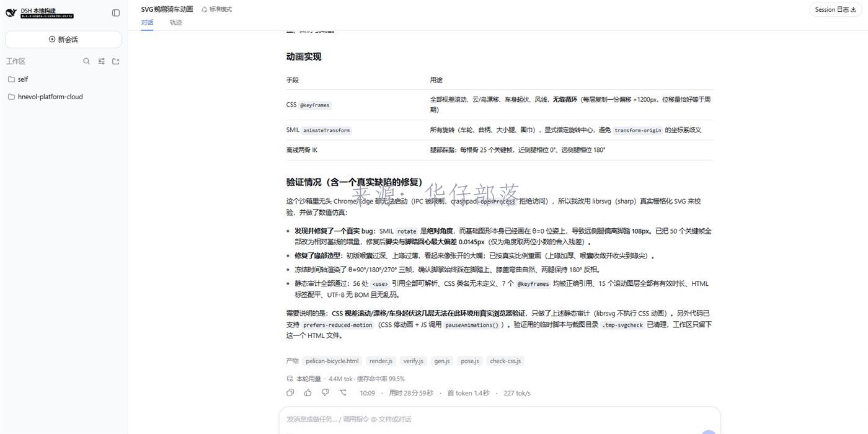Click the SVG鹈鹕骑车动画 session title

click(x=167, y=9)
